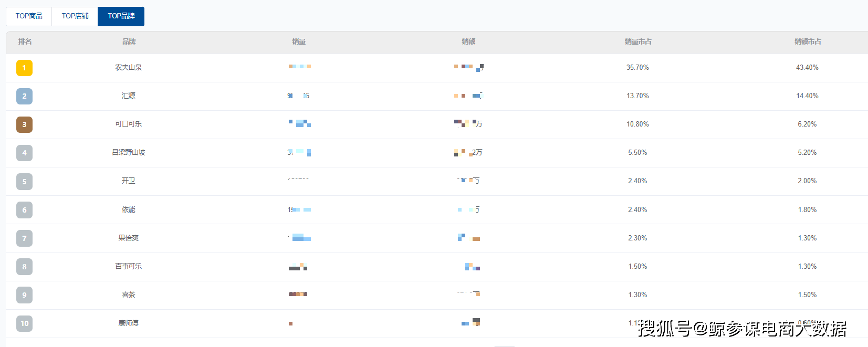
Task: Switch to the TOP商品 tab
Action: [x=29, y=16]
